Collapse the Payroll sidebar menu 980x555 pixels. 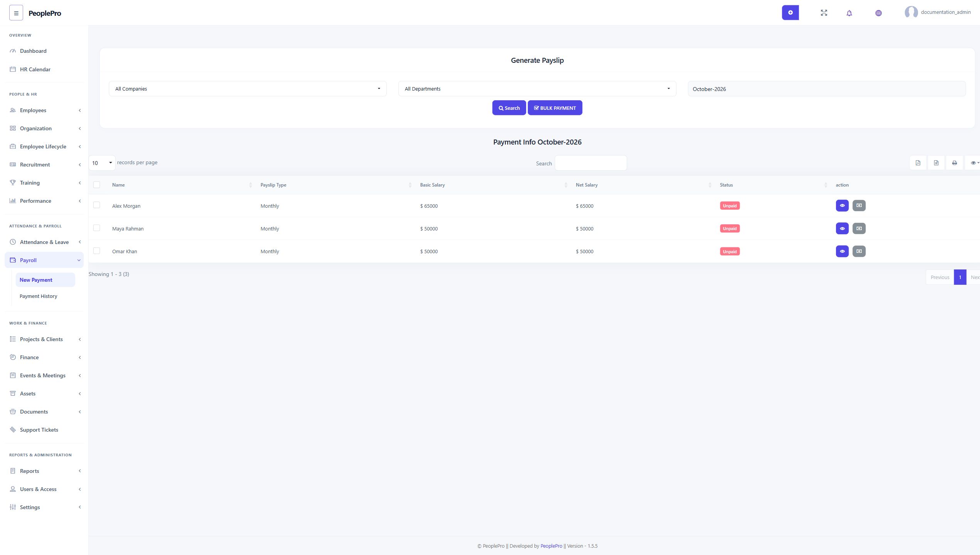[44, 260]
